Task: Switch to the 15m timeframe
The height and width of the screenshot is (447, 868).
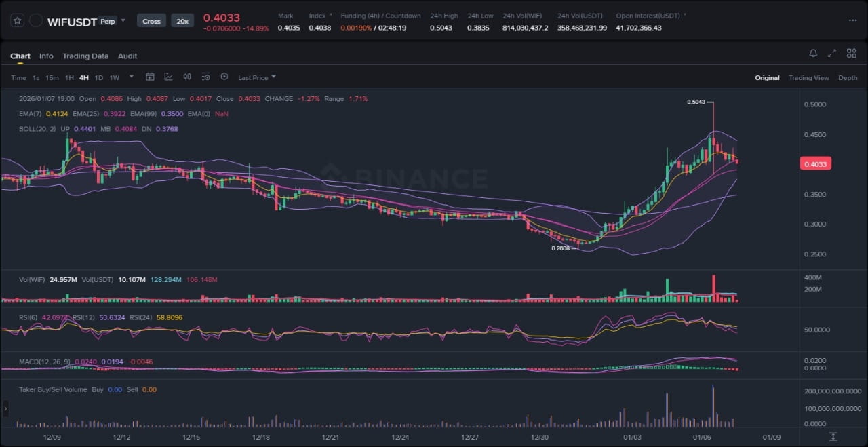Action: [x=52, y=78]
